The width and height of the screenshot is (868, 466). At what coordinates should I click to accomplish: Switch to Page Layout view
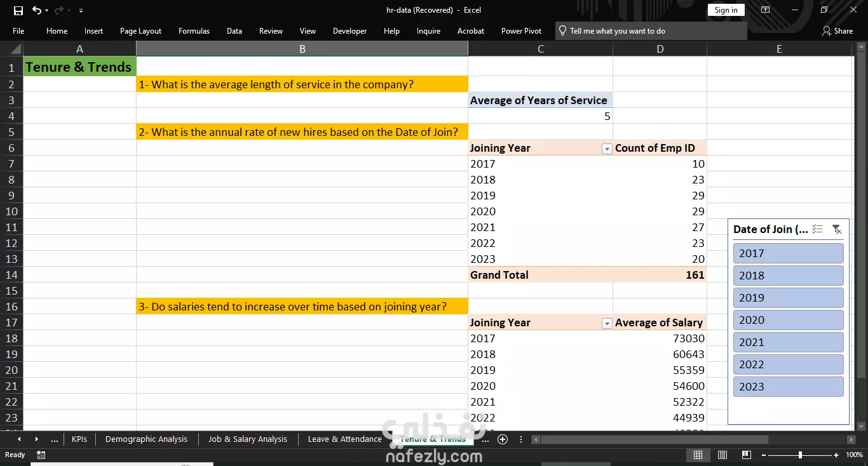point(722,455)
